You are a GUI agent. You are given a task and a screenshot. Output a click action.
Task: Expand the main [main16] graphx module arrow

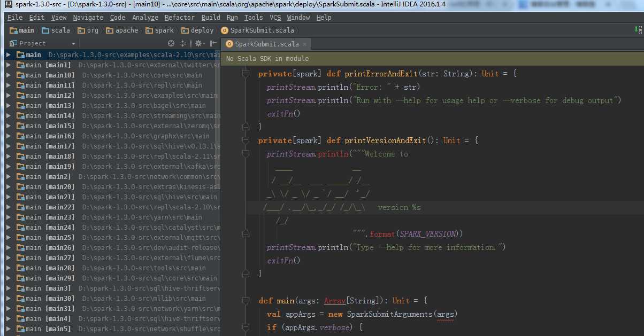(9, 136)
